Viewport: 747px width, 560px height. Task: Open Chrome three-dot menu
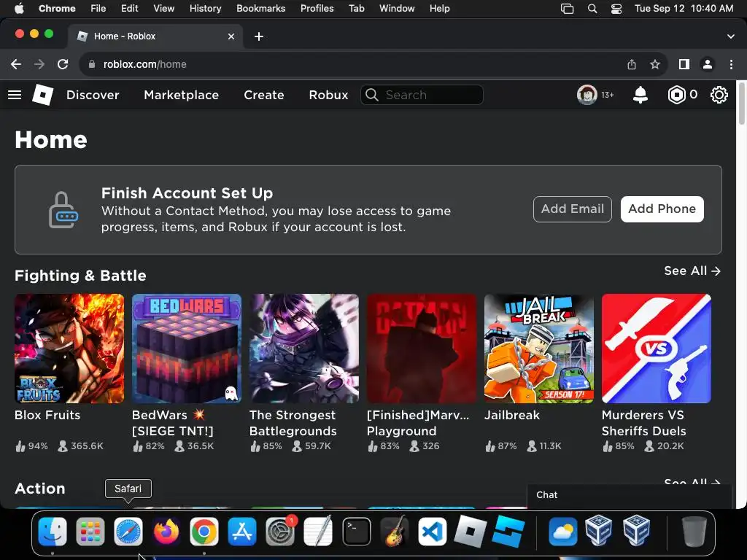point(731,64)
